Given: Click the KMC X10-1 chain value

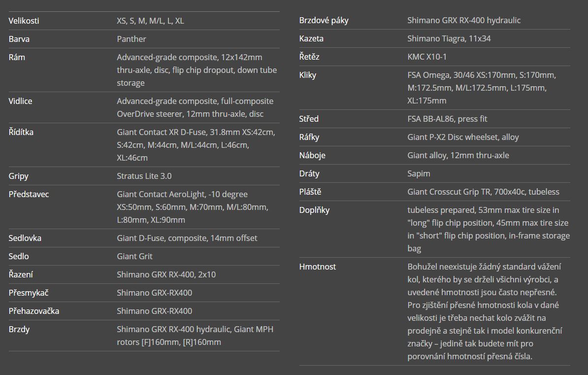Looking at the screenshot, I should click(427, 57).
